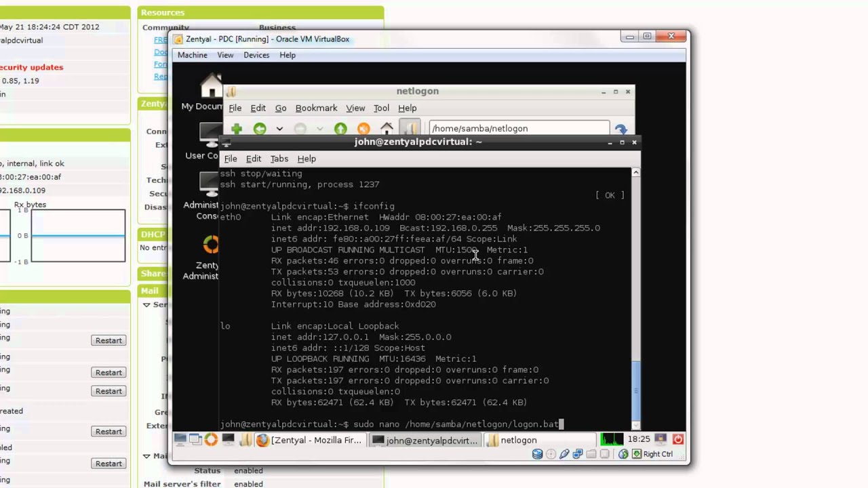This screenshot has width=868, height=488.
Task: Click the Zentyal launcher icon in guest panel
Action: pyautogui.click(x=211, y=439)
